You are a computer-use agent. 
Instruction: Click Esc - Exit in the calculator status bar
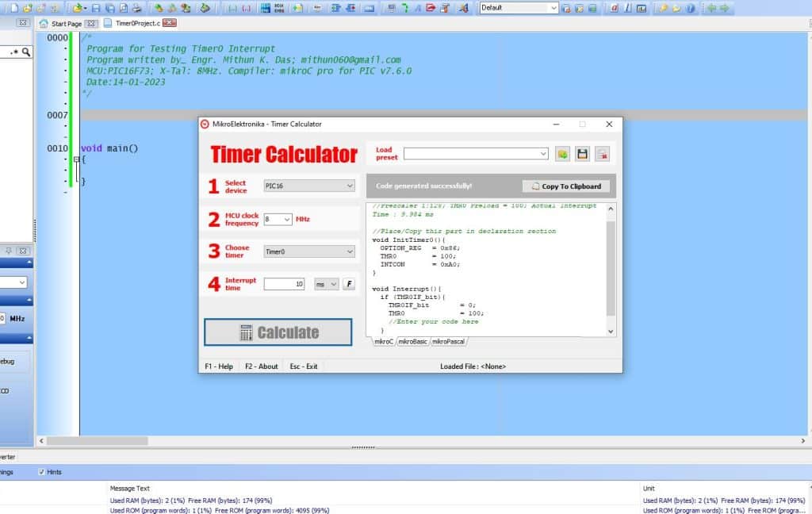coord(304,366)
